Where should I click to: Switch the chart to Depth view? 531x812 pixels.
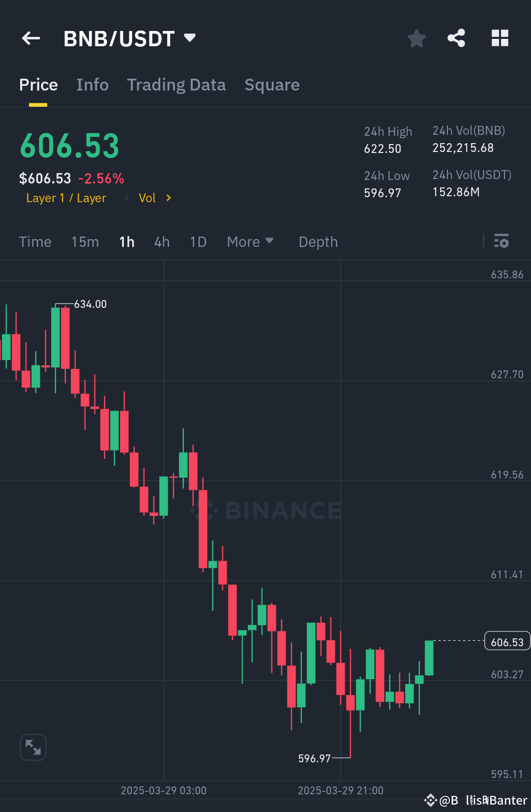point(318,241)
